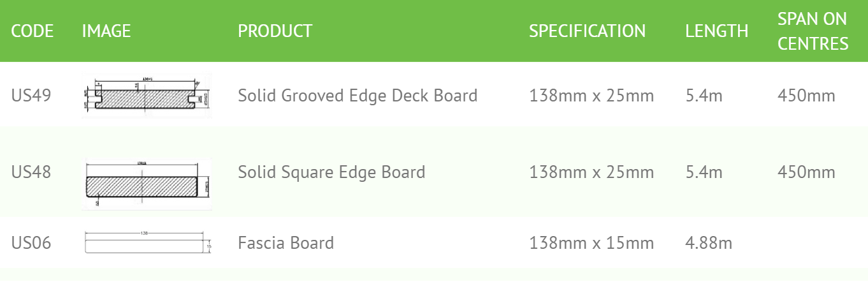Click the US49 grooved board profile image
868x282 pixels.
coord(147,96)
